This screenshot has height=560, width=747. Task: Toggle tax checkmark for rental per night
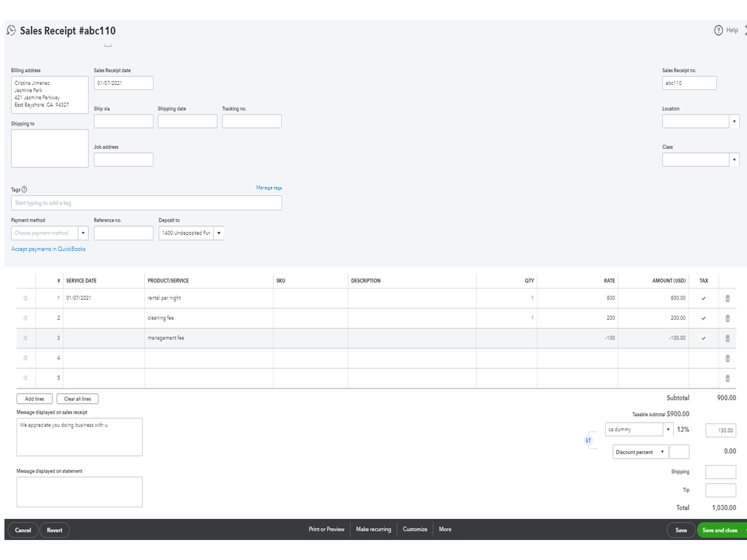[704, 298]
